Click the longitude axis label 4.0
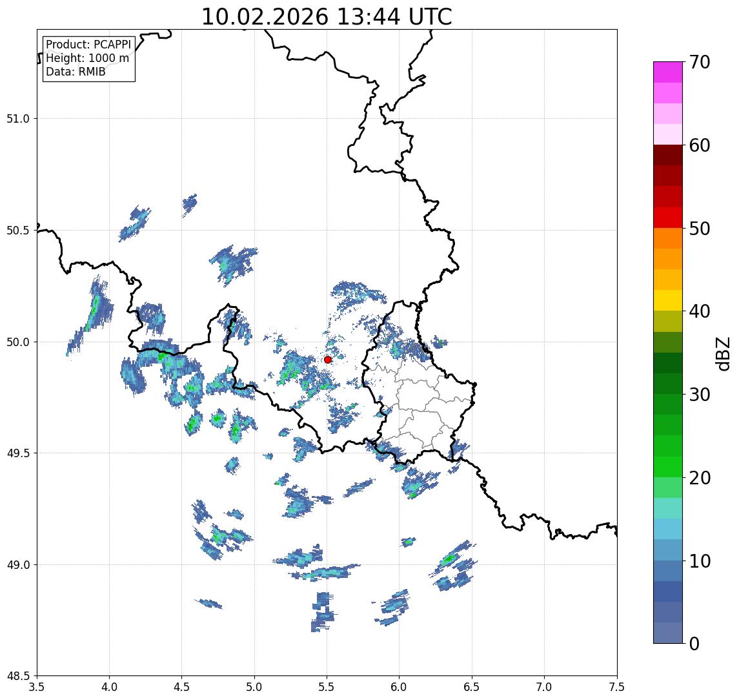This screenshot has height=700, width=739. tap(109, 687)
